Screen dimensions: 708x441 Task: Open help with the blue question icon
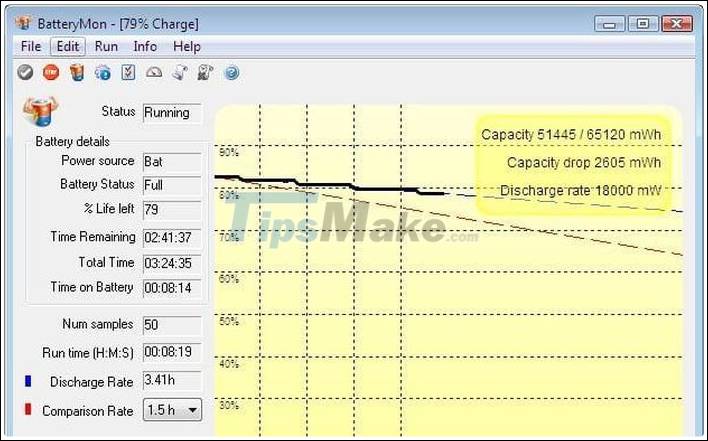pyautogui.click(x=232, y=72)
